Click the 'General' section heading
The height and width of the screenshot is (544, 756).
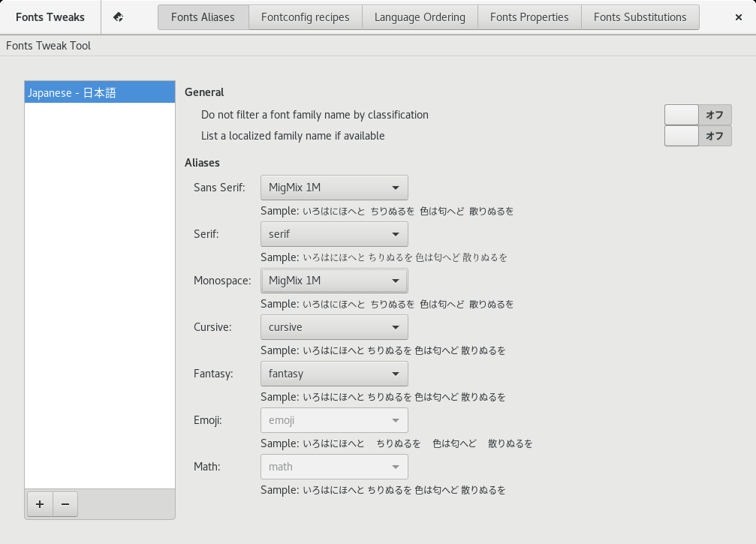[x=204, y=92]
